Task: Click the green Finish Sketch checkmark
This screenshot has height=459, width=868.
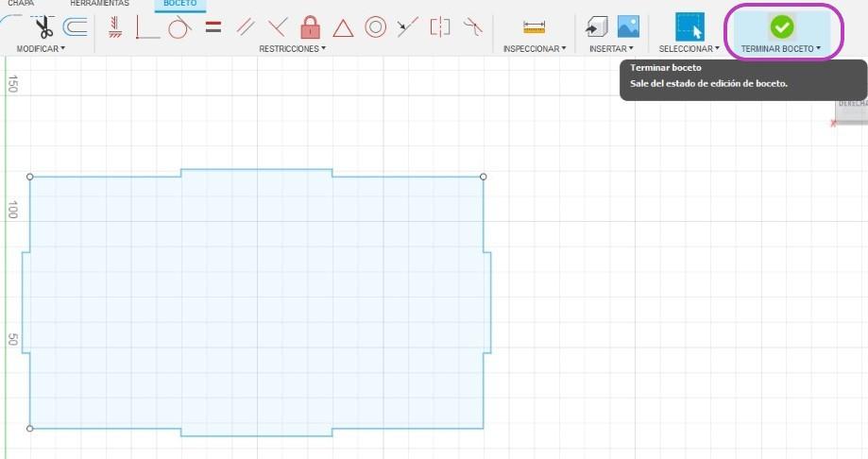Action: [x=782, y=26]
